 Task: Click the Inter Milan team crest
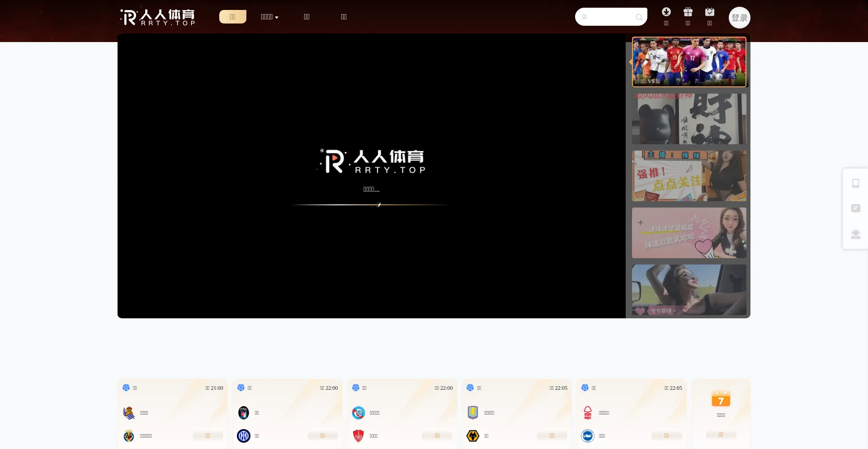click(244, 436)
